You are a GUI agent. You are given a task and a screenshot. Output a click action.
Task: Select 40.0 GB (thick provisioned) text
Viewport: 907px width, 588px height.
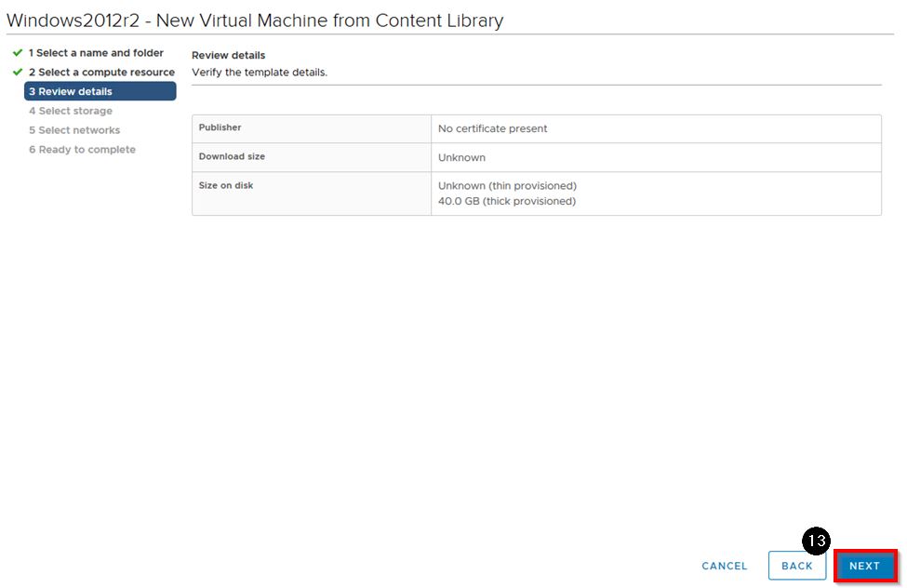[x=507, y=201]
